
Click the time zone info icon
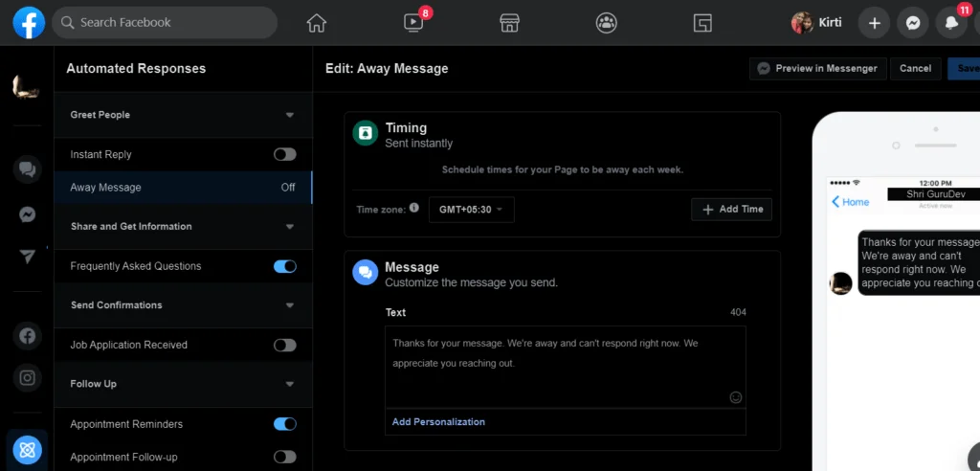pyautogui.click(x=414, y=208)
